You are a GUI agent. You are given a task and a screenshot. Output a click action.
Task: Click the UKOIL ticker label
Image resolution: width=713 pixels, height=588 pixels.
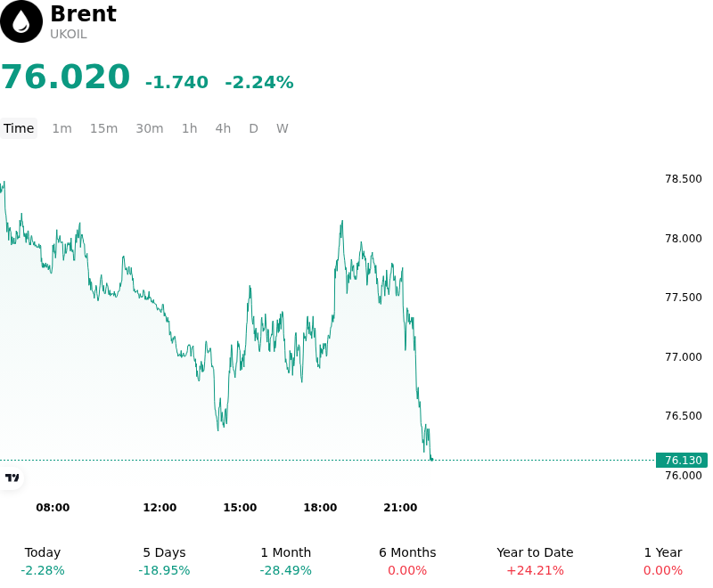pyautogui.click(x=69, y=35)
